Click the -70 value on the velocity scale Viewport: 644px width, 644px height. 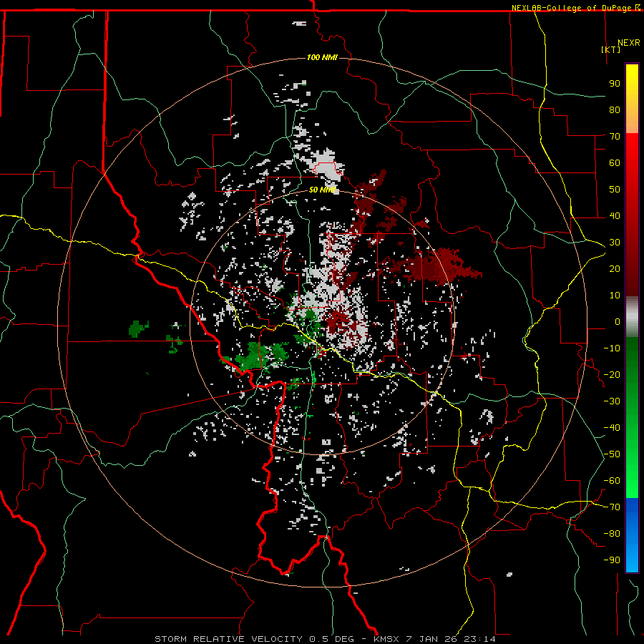click(612, 507)
